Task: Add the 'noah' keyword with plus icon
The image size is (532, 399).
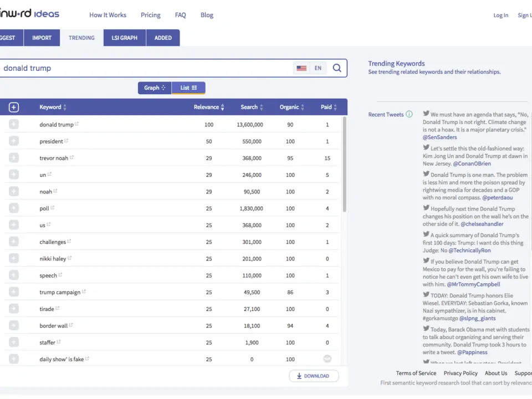Action: (x=13, y=192)
